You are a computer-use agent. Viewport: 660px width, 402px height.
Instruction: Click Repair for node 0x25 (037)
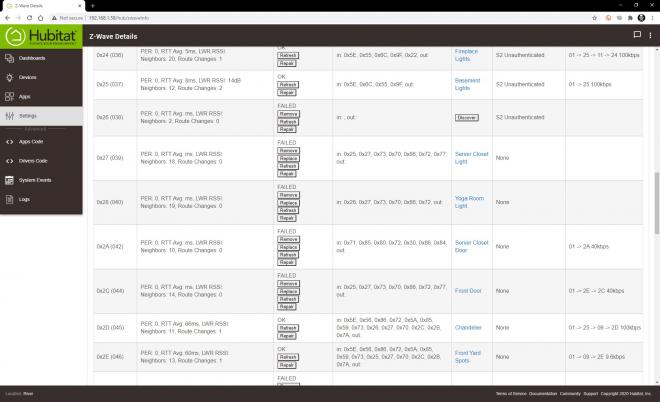point(287,93)
